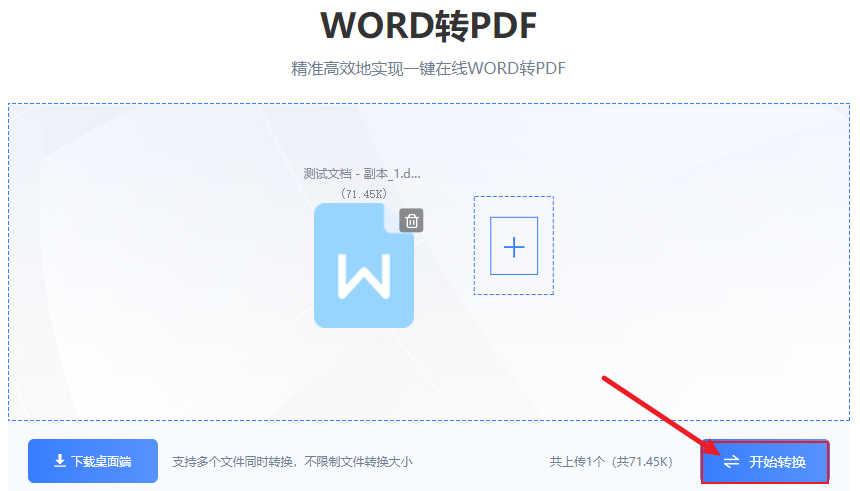Click the white W on the document icon
Viewport: 860px width, 491px height.
363,274
